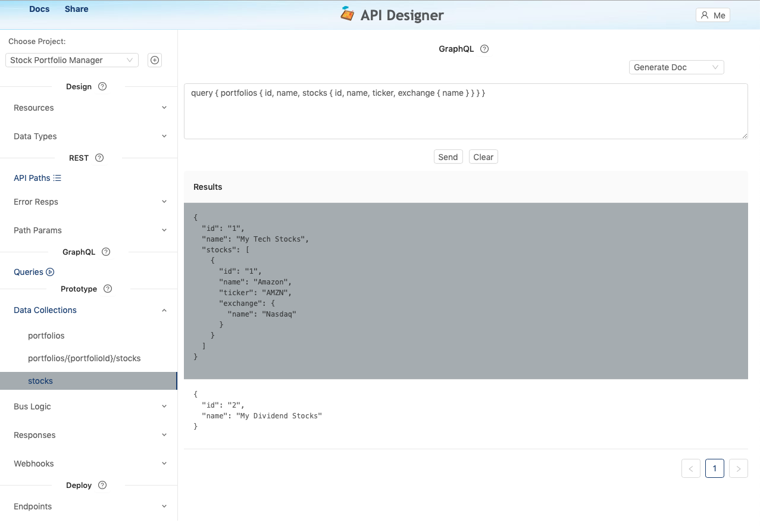Open the Docs menu
The image size is (760, 532).
tap(39, 8)
